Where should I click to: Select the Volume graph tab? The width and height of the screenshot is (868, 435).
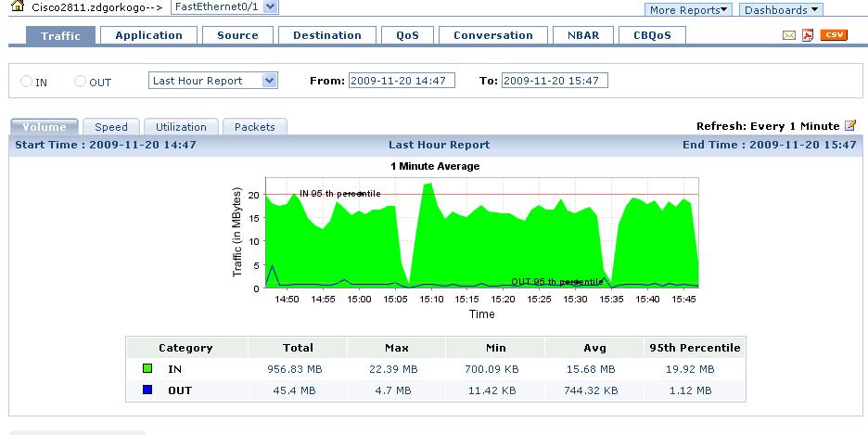45,127
